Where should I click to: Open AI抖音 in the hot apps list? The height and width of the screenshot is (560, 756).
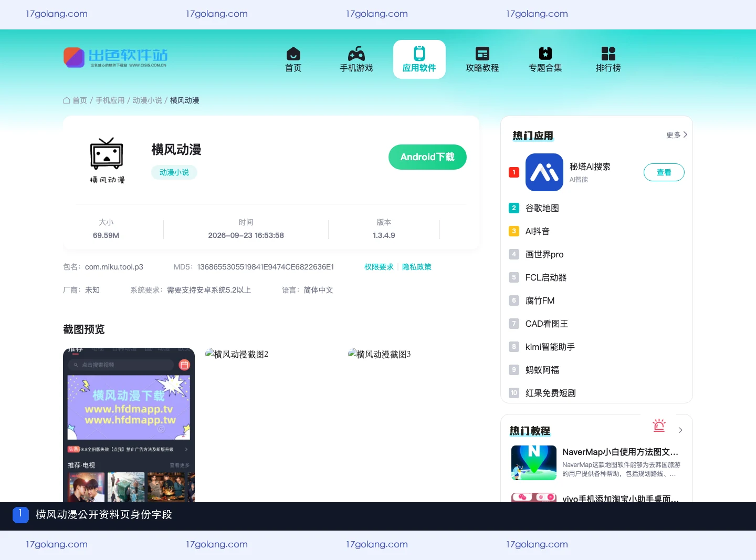tap(538, 231)
